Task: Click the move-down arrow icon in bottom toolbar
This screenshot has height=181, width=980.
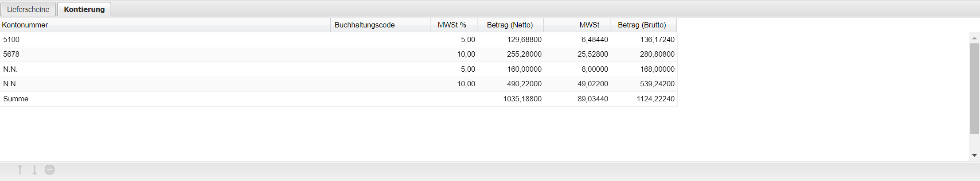Action: [x=35, y=170]
